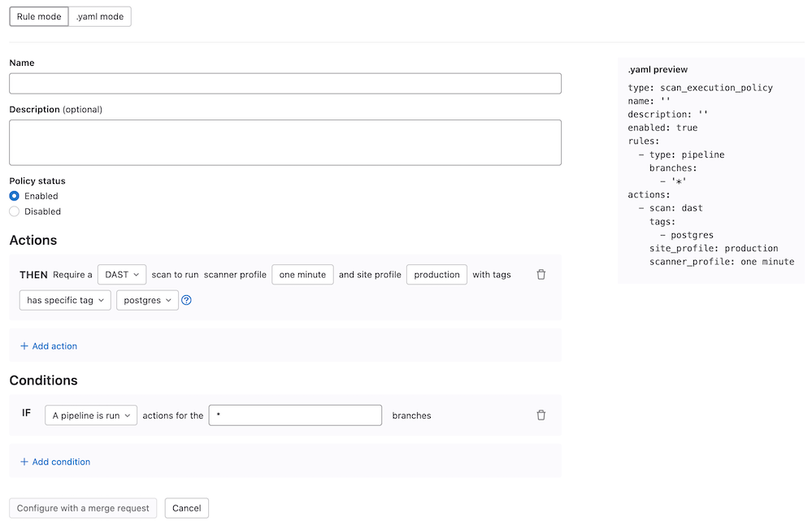Select the 'one minute' scanner profile
This screenshot has height=526, width=812.
[x=302, y=275]
